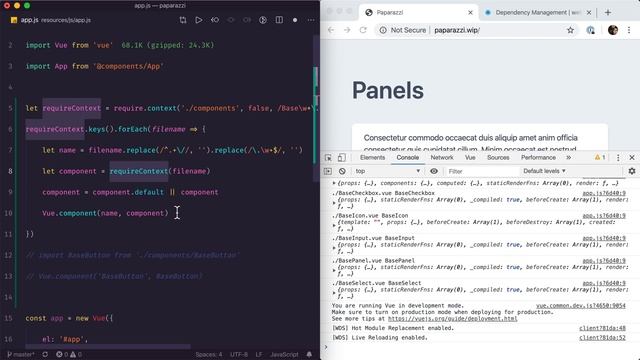Open notifications bell in status bar
This screenshot has height=360, width=640.
click(x=309, y=354)
